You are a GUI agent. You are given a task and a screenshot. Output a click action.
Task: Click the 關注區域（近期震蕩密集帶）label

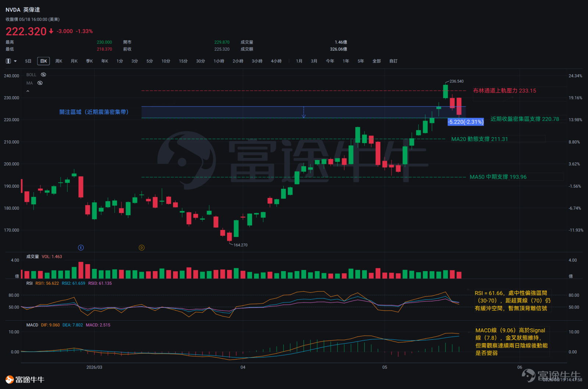(94, 112)
